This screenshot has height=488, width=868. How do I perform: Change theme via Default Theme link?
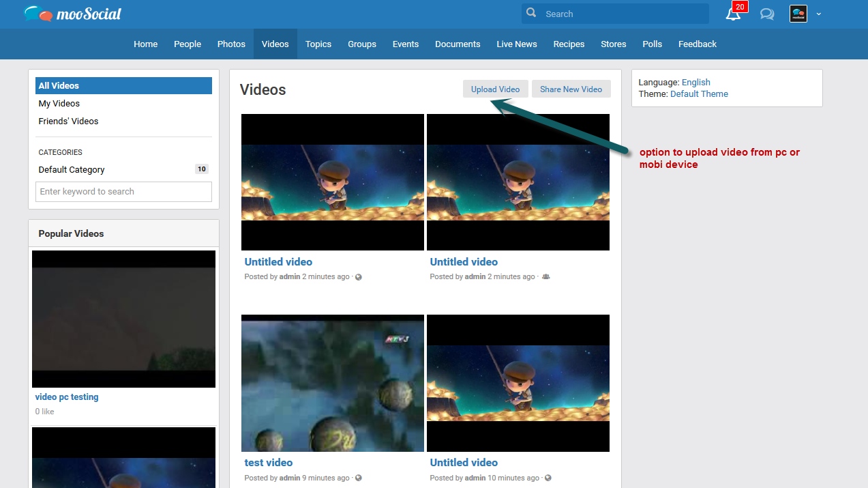click(x=699, y=94)
